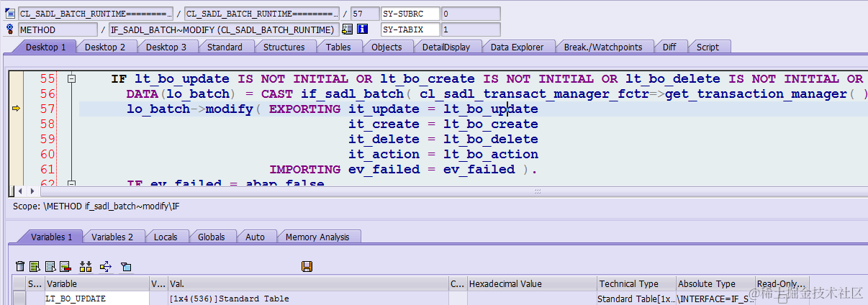Open the Diff tab
868x305 pixels.
tap(669, 47)
